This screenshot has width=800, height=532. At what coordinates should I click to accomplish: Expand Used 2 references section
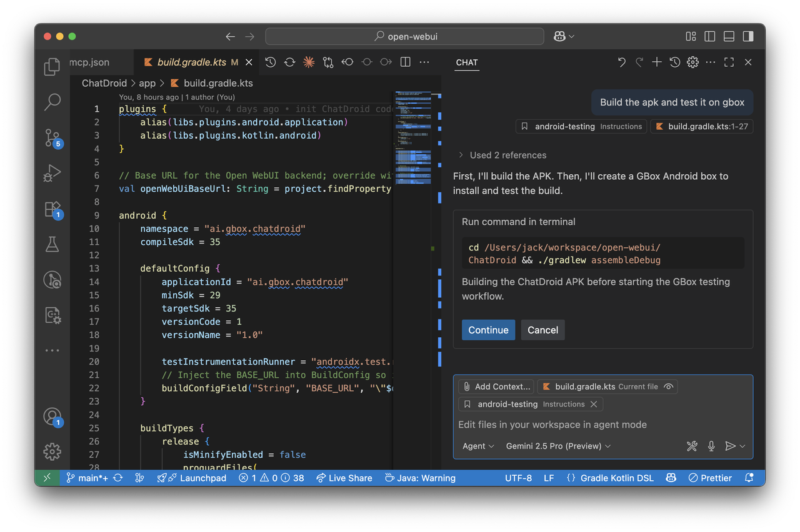tap(502, 155)
